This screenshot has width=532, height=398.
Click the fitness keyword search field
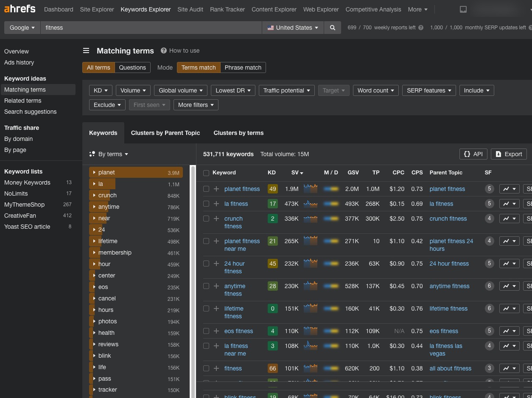(x=151, y=28)
